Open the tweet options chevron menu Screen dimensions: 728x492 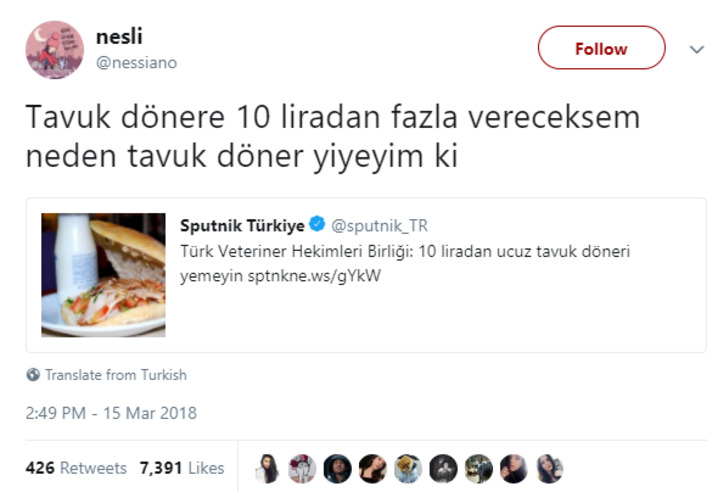coord(697,49)
